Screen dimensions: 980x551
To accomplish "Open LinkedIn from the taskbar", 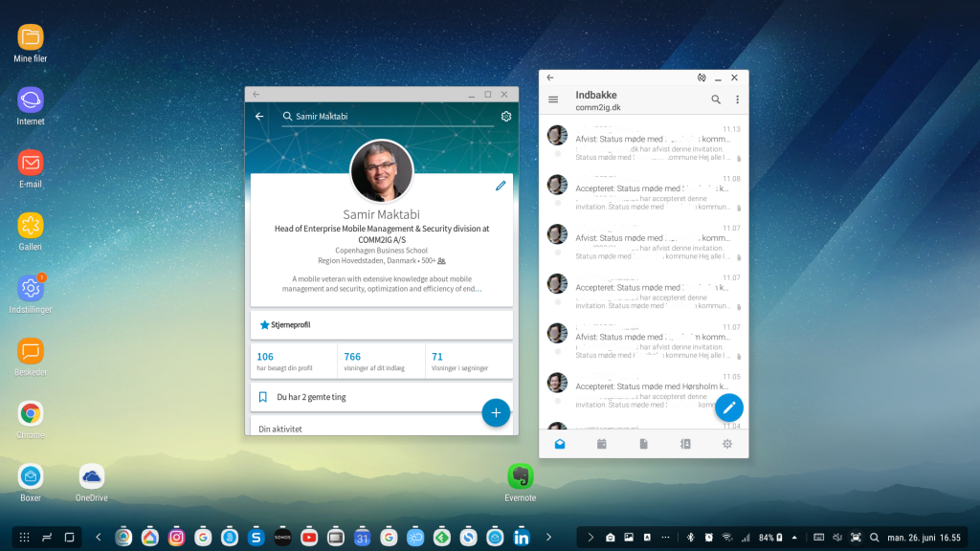I will point(522,538).
